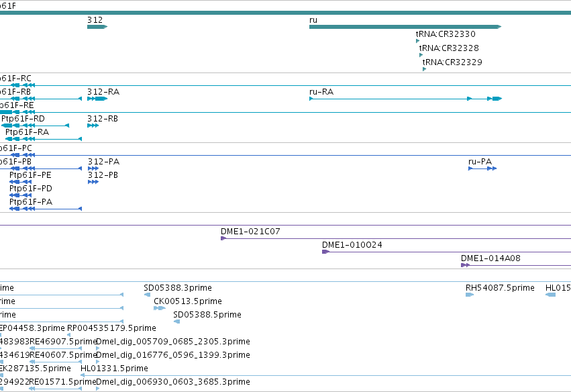
Task: Click the RE40607.5prime EST label
Action: click(x=63, y=355)
